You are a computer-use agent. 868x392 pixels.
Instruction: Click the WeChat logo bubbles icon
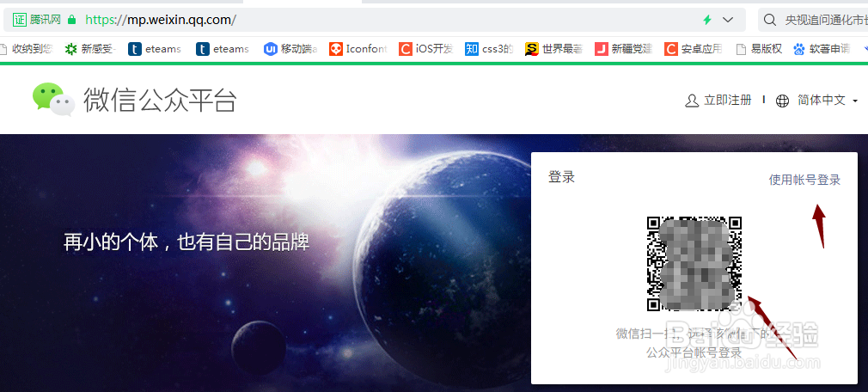click(x=53, y=100)
